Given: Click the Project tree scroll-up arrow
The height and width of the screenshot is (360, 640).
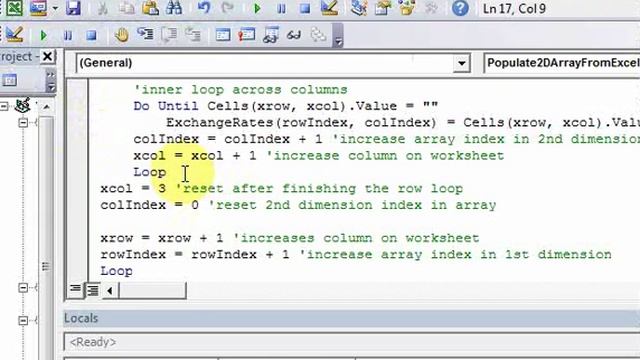Looking at the screenshot, I should point(46,107).
